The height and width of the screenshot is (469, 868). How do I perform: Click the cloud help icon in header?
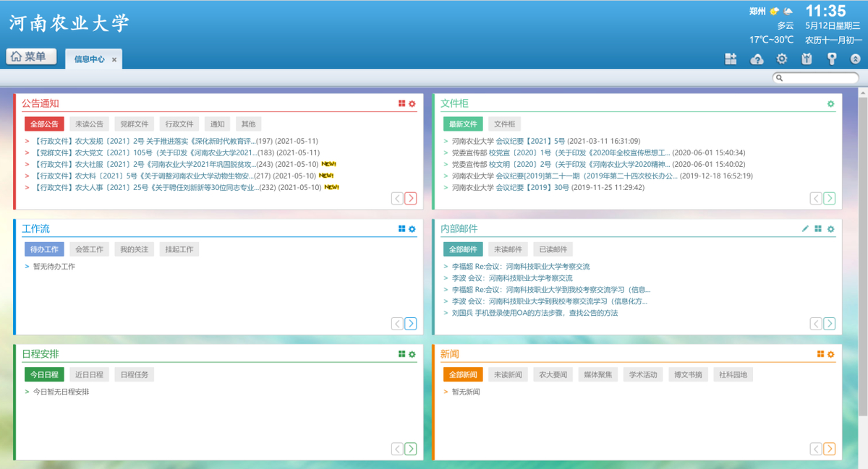(757, 59)
